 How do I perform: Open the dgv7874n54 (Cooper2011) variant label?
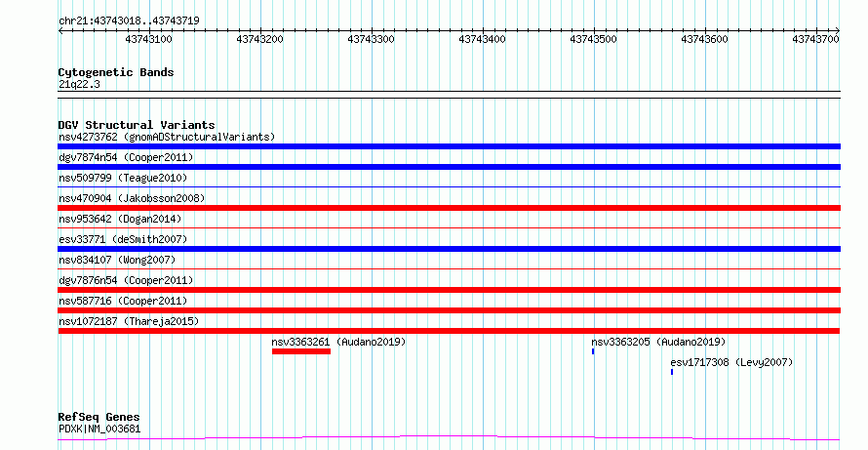click(x=126, y=157)
